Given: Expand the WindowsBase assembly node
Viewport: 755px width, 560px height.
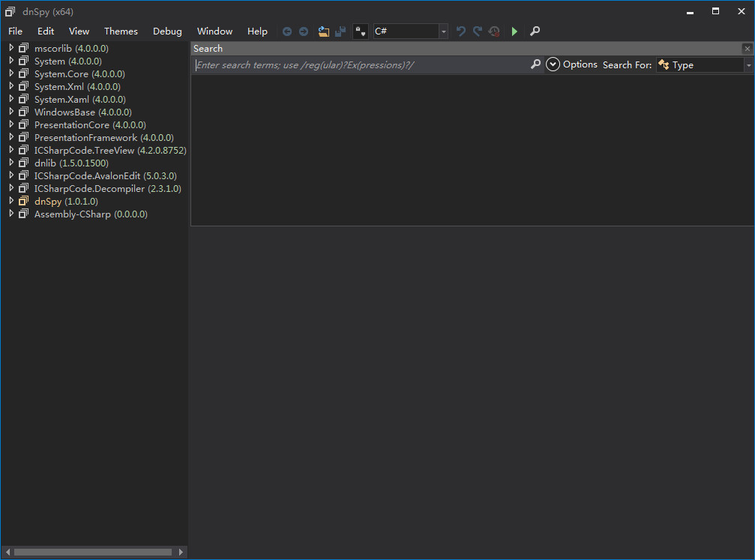Looking at the screenshot, I should [x=11, y=112].
